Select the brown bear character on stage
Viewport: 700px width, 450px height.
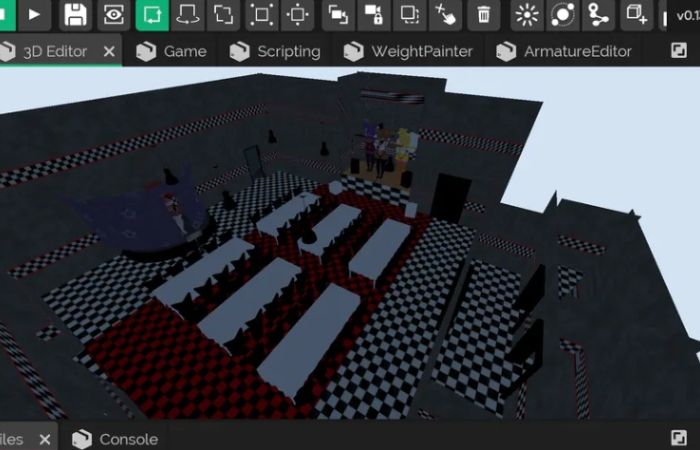click(382, 150)
